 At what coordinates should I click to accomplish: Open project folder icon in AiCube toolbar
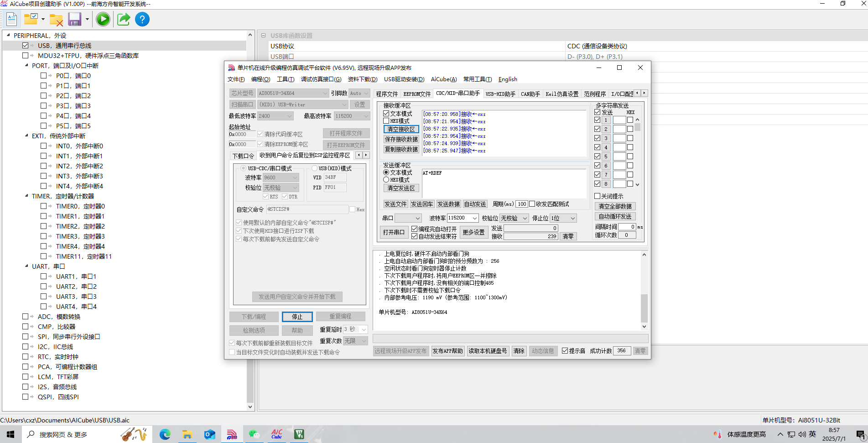point(31,19)
